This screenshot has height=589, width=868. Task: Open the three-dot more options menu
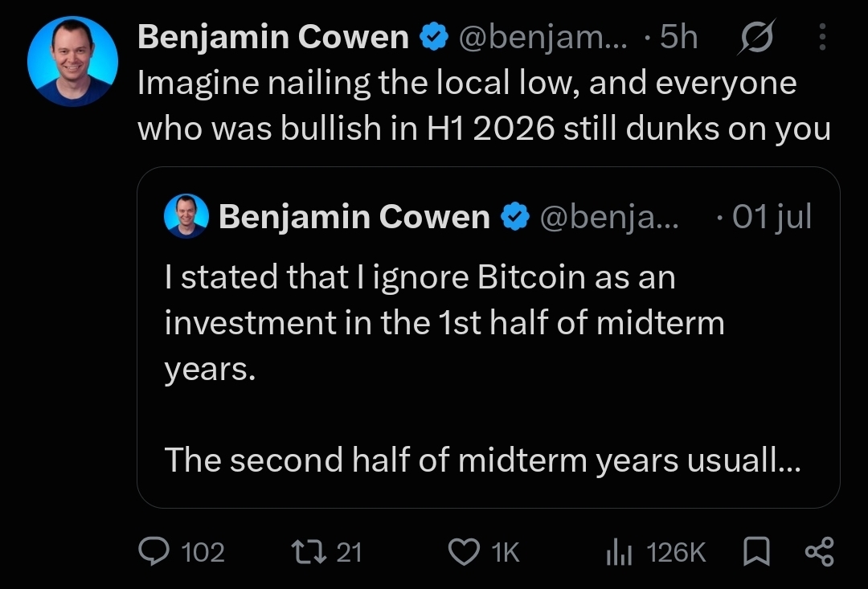pyautogui.click(x=823, y=37)
